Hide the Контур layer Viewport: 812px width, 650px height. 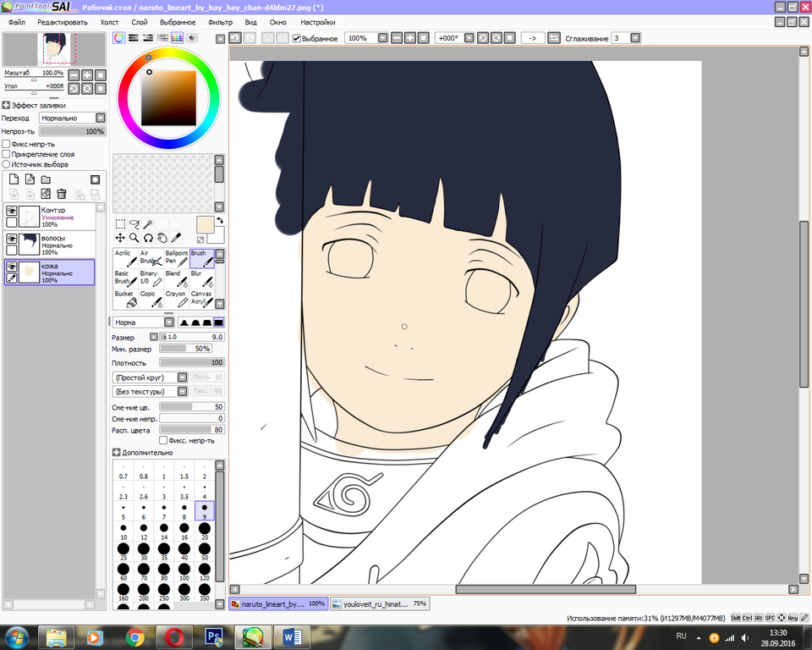(11, 211)
